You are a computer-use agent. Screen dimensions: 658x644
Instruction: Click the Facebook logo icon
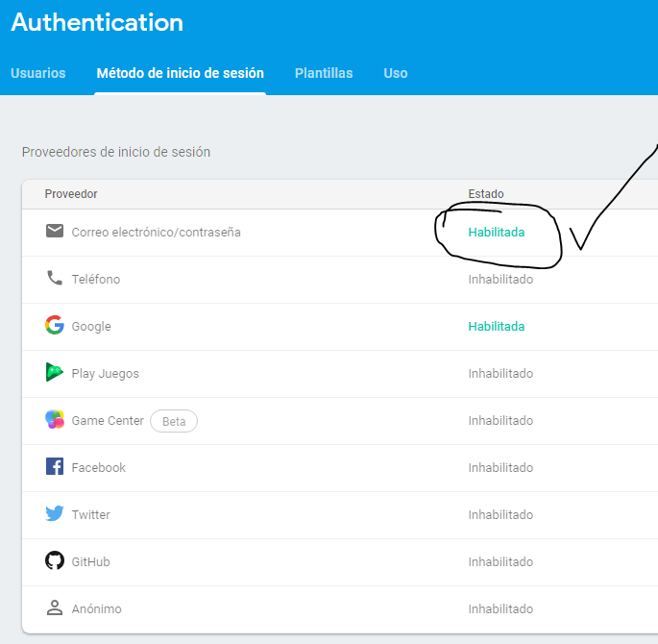tap(55, 467)
